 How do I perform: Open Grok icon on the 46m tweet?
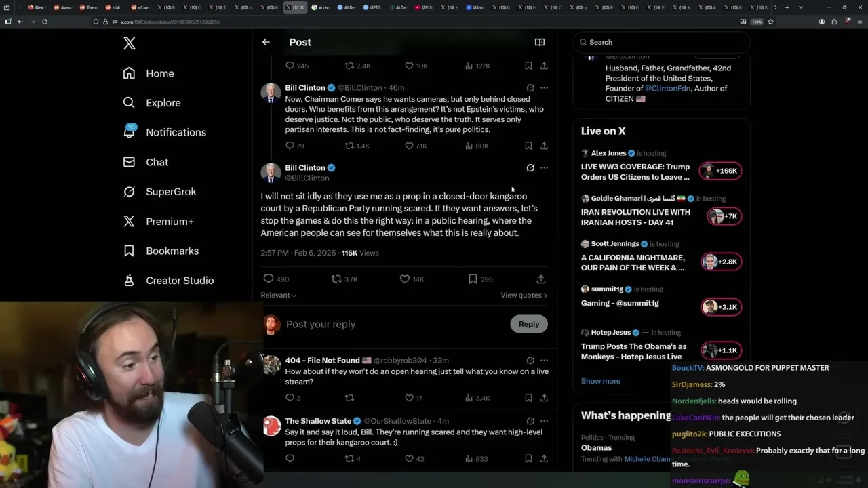(530, 87)
